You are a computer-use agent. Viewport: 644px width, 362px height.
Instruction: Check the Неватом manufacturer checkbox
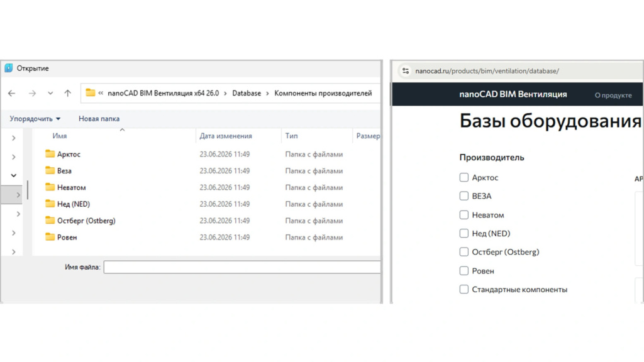[464, 215]
